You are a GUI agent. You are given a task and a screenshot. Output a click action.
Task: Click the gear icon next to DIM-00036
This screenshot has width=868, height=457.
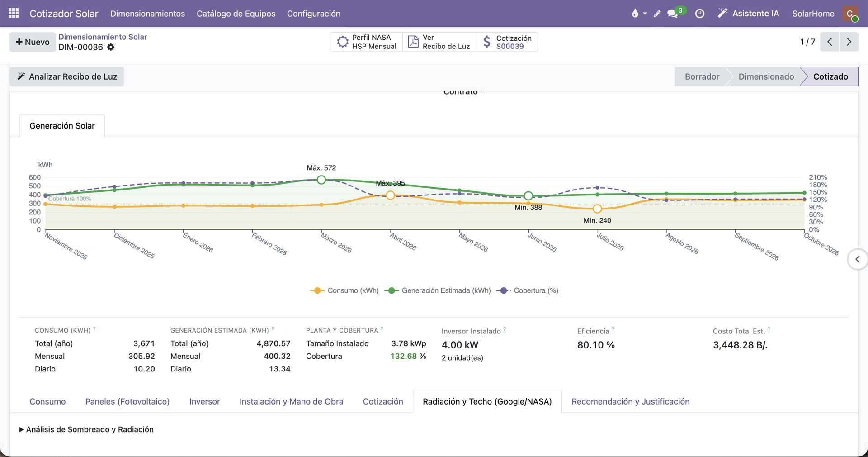coord(111,47)
